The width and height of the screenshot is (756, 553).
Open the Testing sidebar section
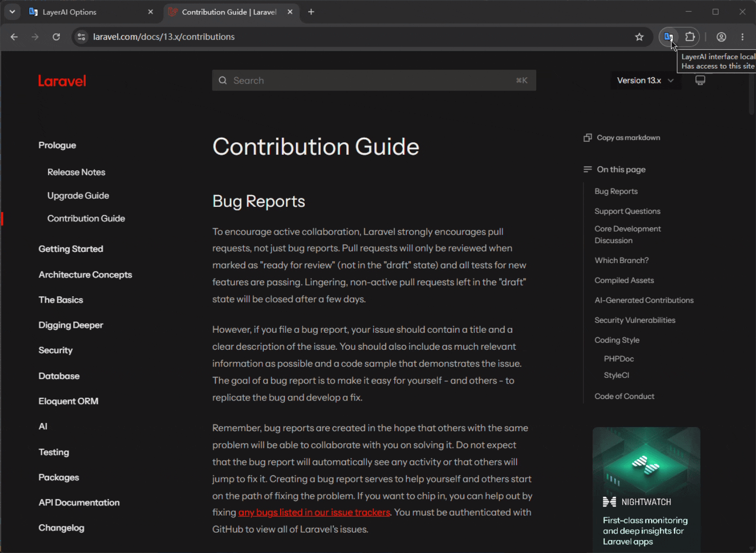54,452
